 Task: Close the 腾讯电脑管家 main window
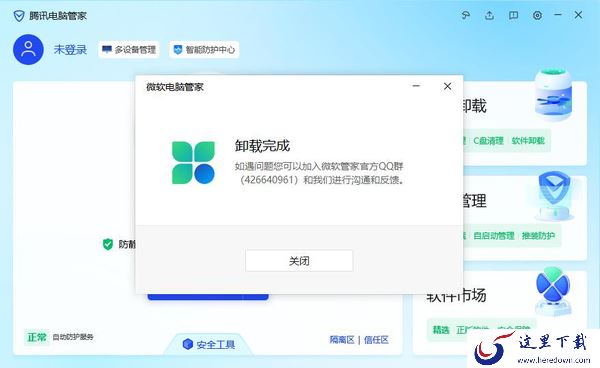pyautogui.click(x=578, y=15)
